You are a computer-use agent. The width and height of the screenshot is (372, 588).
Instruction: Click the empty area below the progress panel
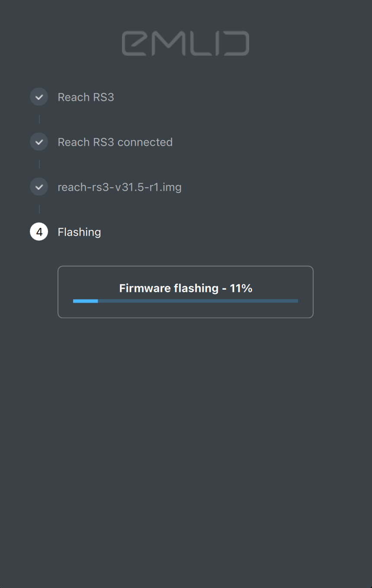click(186, 432)
